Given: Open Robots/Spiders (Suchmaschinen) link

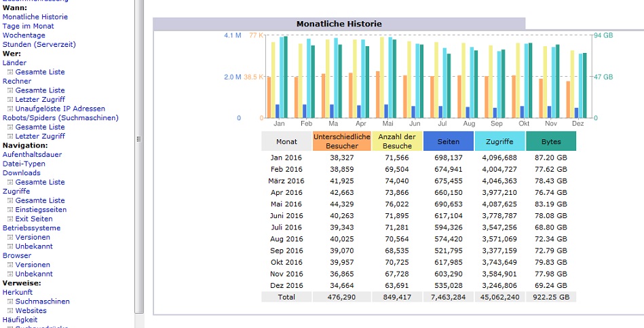Looking at the screenshot, I should [60, 118].
